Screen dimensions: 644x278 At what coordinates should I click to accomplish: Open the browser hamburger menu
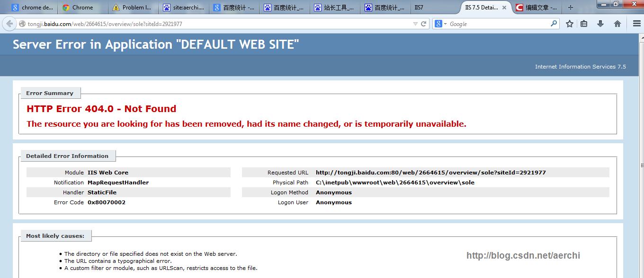pos(637,24)
